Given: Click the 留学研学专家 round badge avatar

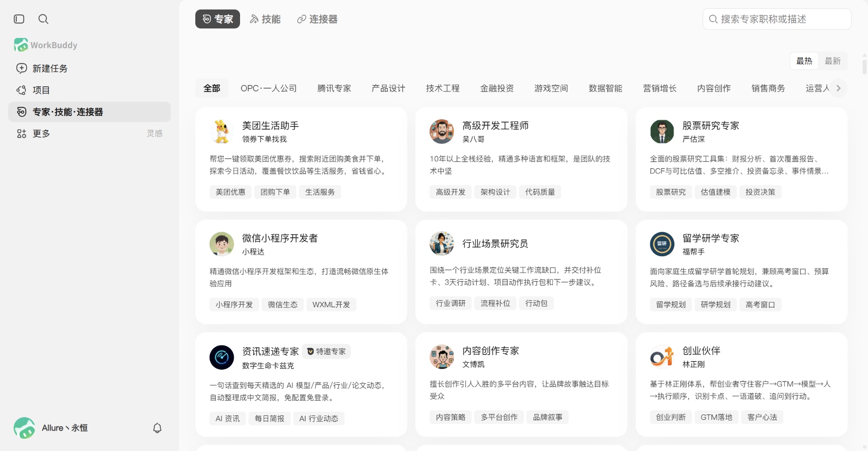Looking at the screenshot, I should click(662, 244).
